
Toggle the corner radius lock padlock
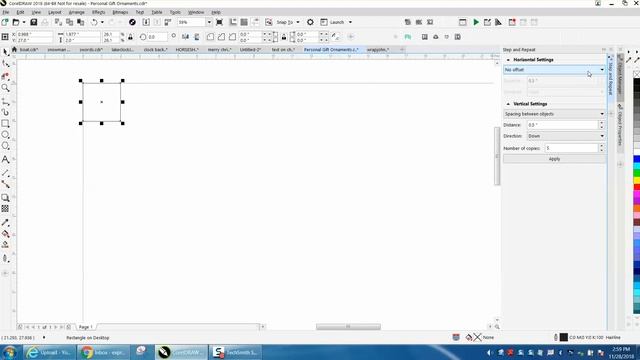284,37
